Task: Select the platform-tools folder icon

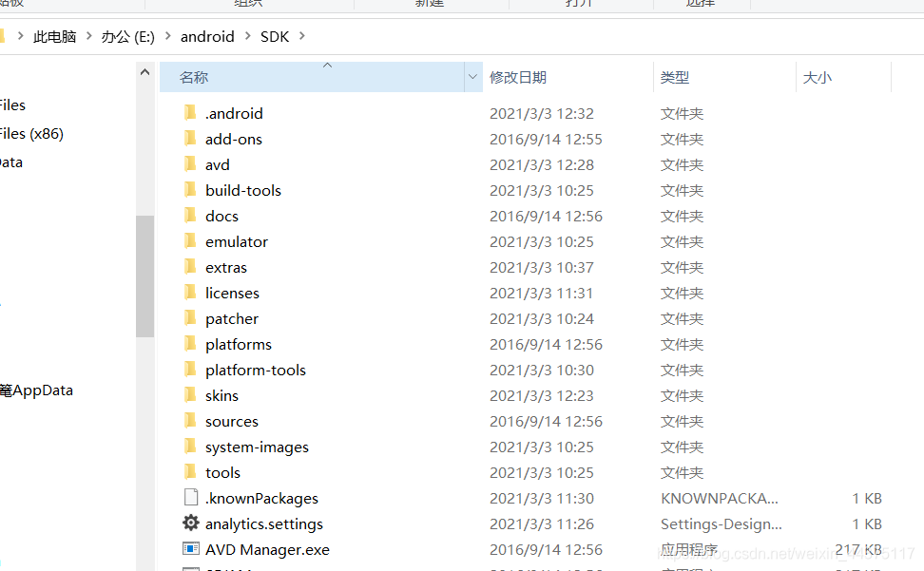Action: click(x=190, y=369)
